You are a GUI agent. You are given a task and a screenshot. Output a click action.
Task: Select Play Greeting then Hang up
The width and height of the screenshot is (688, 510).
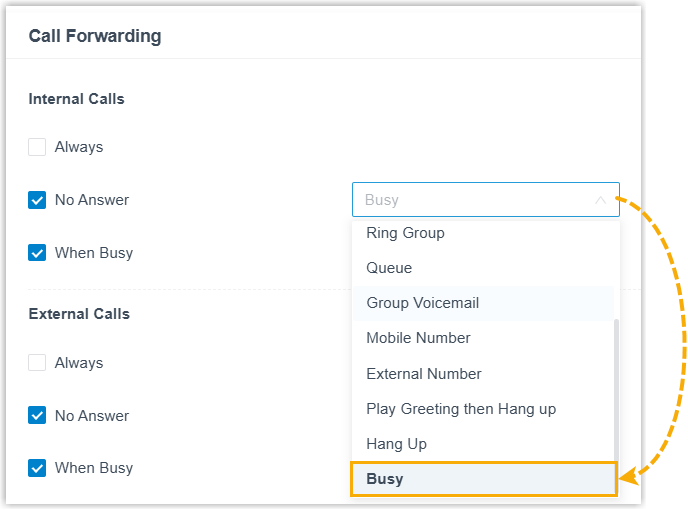[461, 409]
